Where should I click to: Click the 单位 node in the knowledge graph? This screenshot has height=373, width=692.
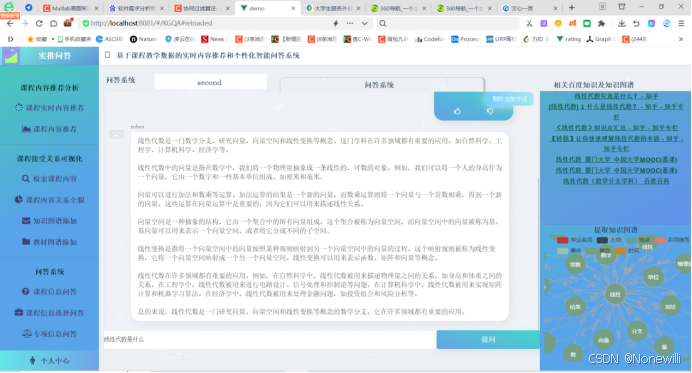(x=653, y=277)
